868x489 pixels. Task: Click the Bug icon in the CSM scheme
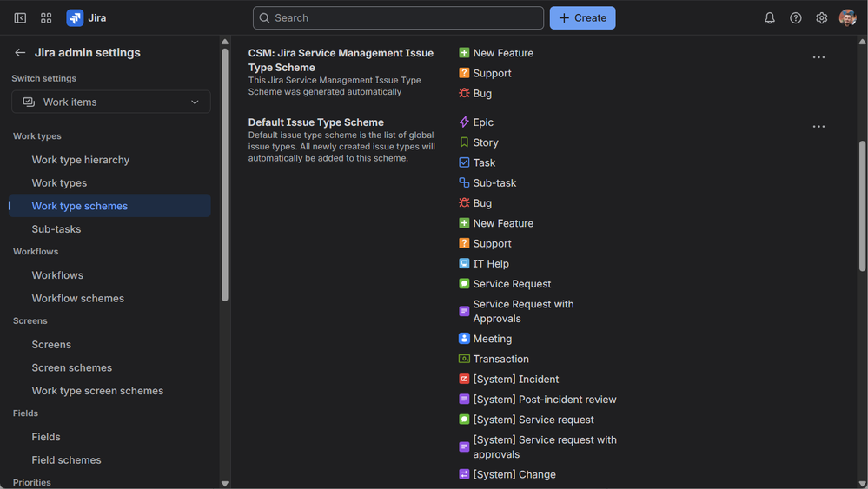[x=464, y=93]
